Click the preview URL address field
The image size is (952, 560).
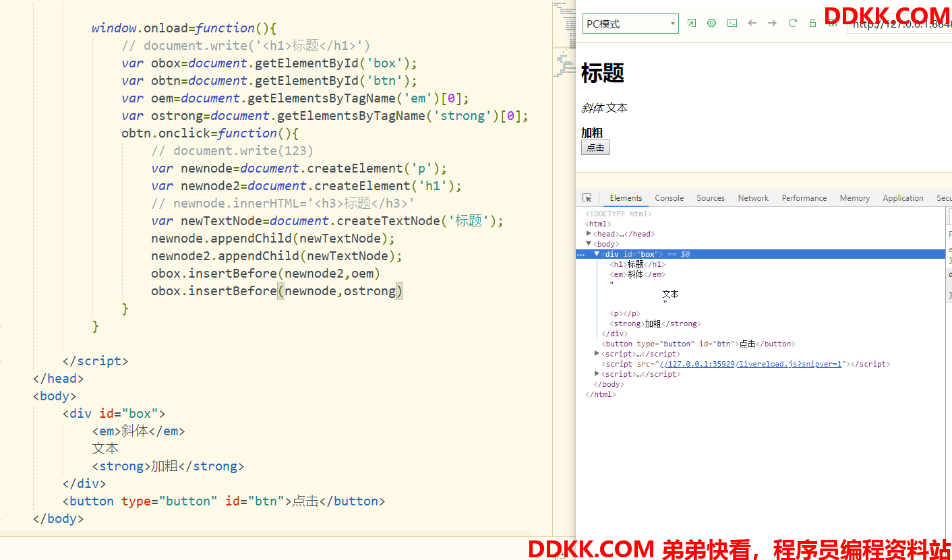899,24
